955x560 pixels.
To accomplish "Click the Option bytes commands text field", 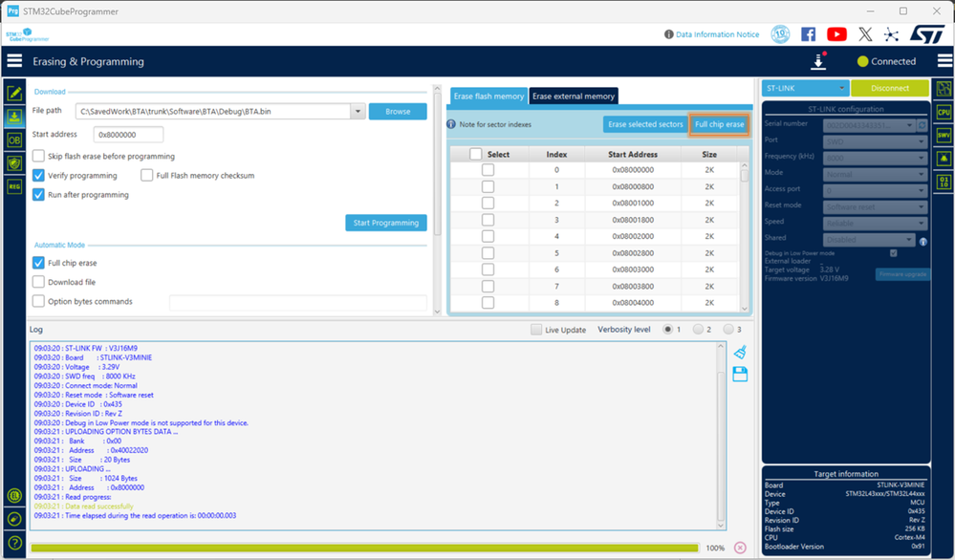I will click(298, 302).
